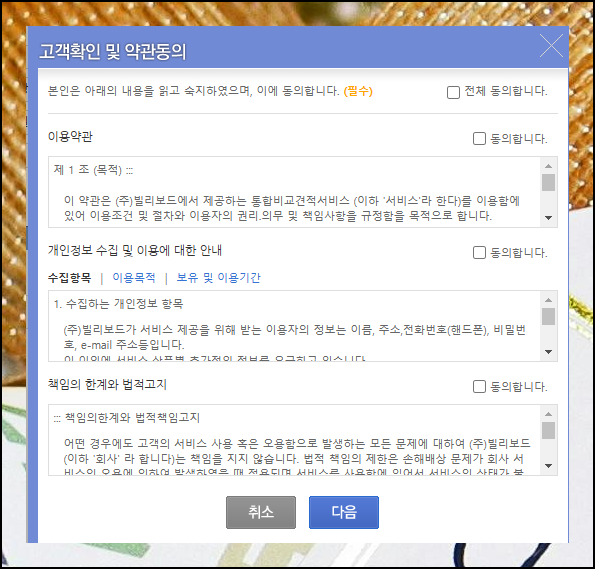Viewport: 595px width, 569px height.
Task: Check 동의합니다 for 책임의 한계와 법적고지
Action: [479, 387]
